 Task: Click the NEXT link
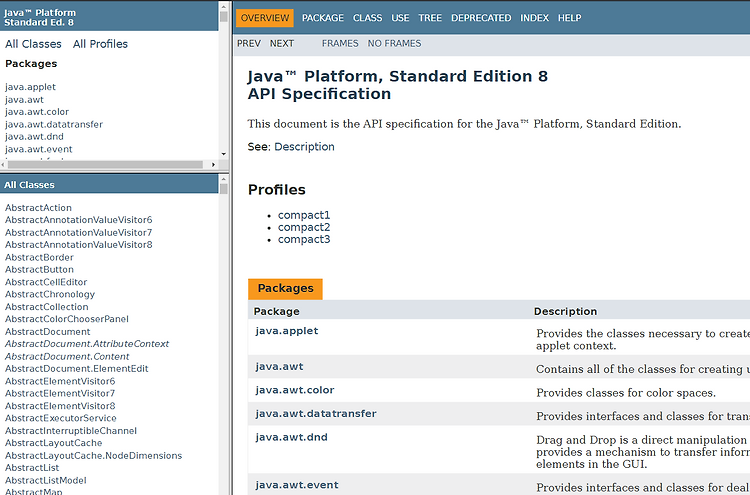(282, 44)
